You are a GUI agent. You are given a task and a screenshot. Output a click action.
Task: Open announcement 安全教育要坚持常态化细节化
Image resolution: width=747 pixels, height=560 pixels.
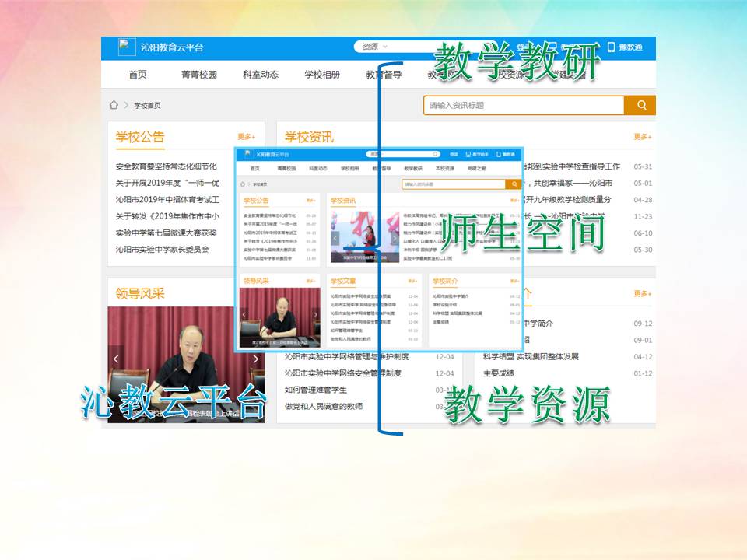(x=166, y=166)
